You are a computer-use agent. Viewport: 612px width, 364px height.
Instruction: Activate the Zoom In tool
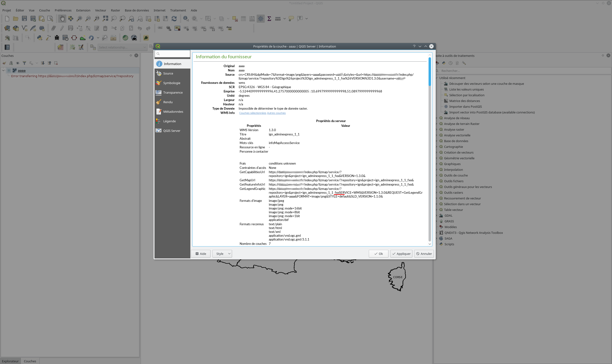click(x=79, y=18)
